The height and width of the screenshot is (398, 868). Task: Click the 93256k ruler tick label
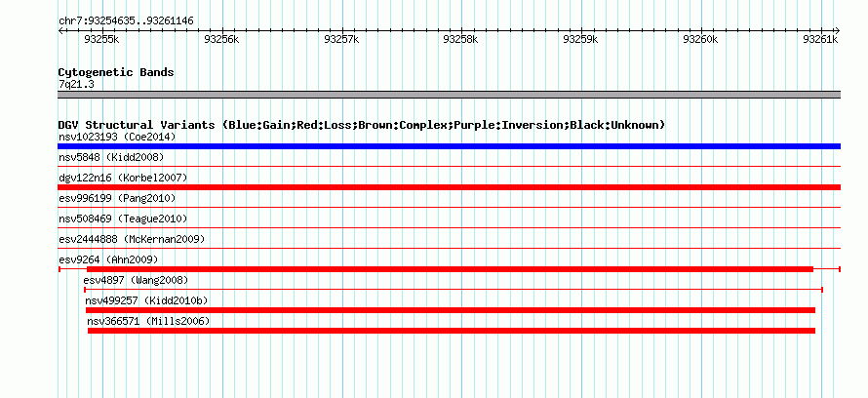(221, 39)
